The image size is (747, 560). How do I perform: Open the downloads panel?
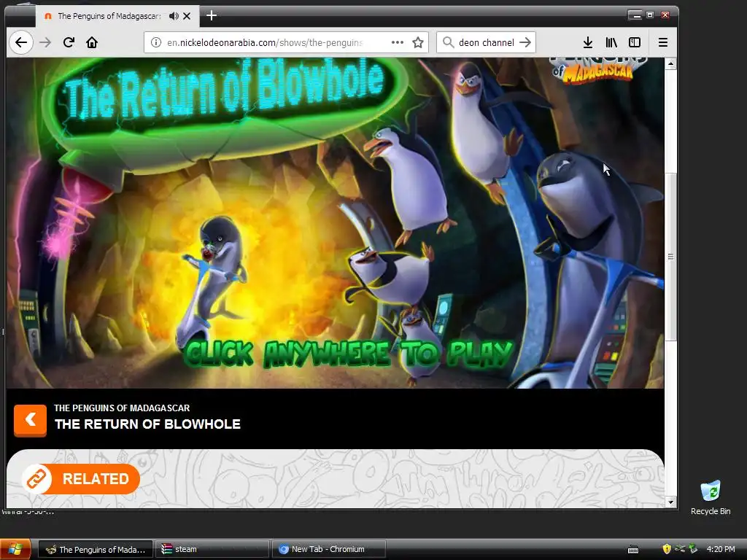[x=588, y=42]
